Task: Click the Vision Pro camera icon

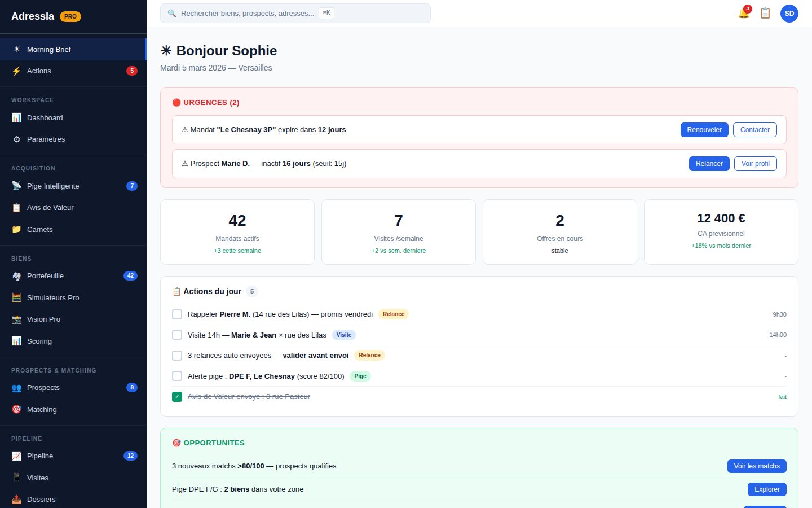Action: point(16,319)
